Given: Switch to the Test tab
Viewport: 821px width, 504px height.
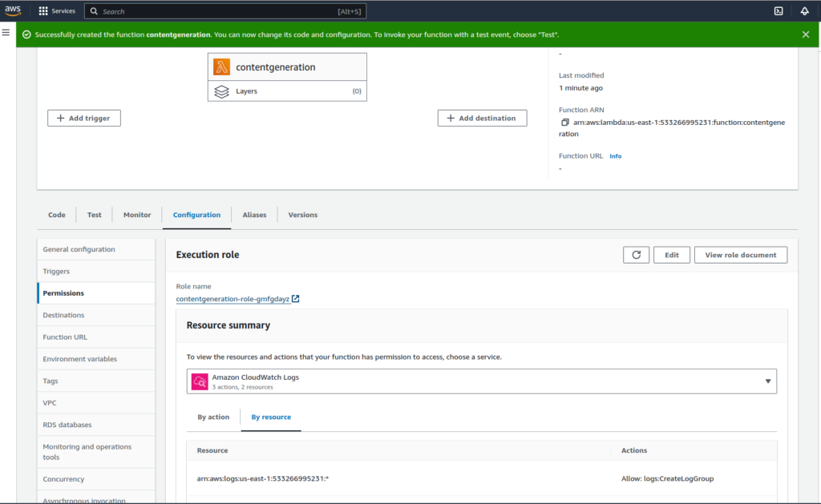Looking at the screenshot, I should click(95, 215).
